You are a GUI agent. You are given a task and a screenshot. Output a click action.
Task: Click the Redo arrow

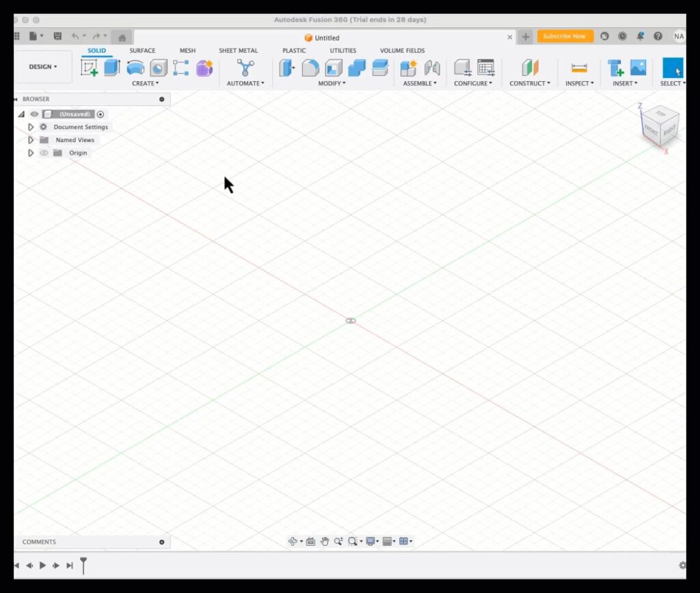[96, 36]
